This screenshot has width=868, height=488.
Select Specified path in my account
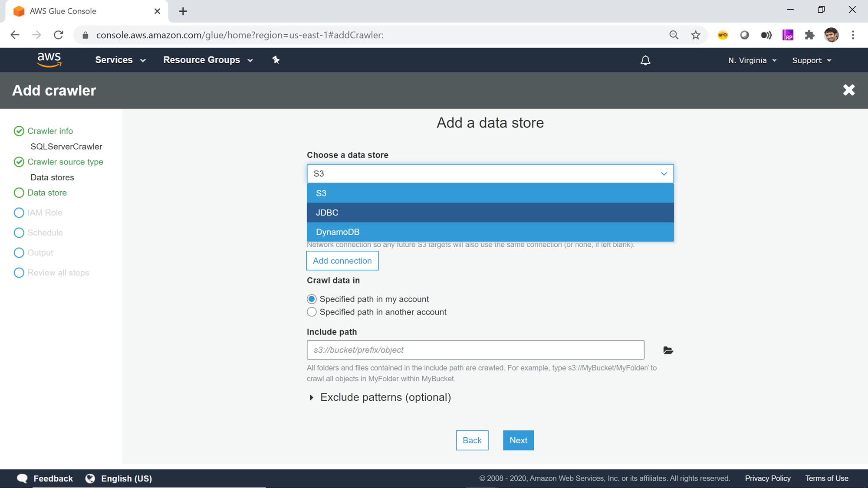click(x=312, y=299)
